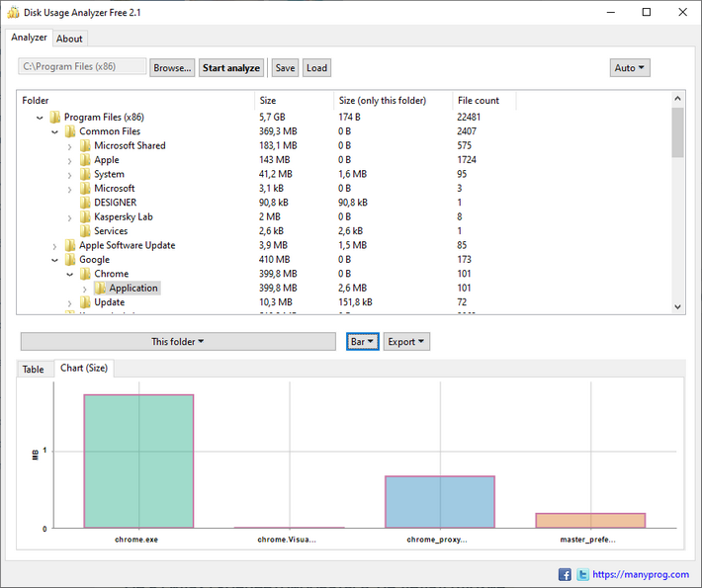This screenshot has height=588, width=702.
Task: Click the Load button
Action: [317, 68]
